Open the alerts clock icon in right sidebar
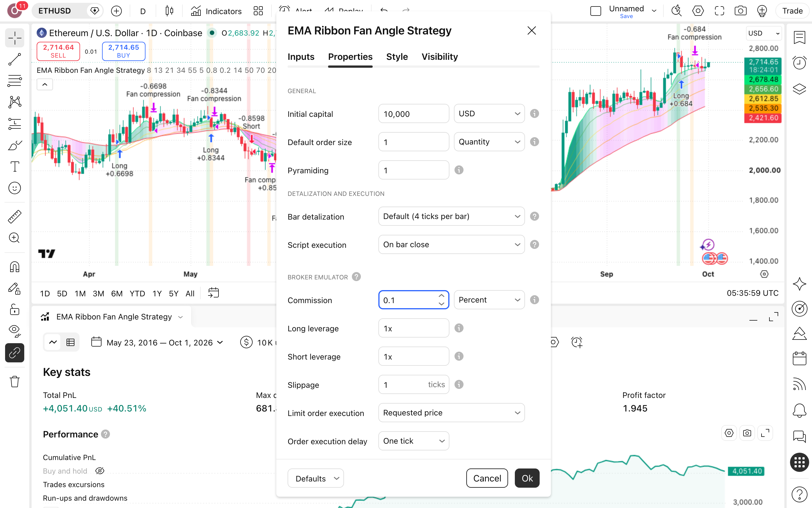The width and height of the screenshot is (812, 508). click(799, 62)
